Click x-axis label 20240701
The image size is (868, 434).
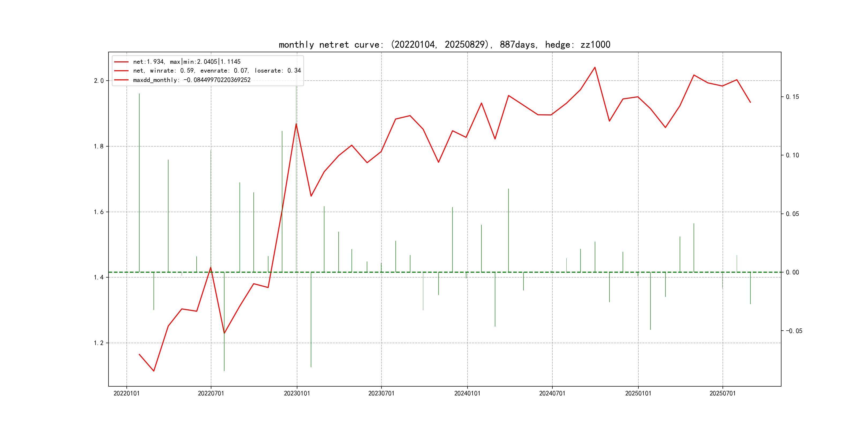click(552, 393)
